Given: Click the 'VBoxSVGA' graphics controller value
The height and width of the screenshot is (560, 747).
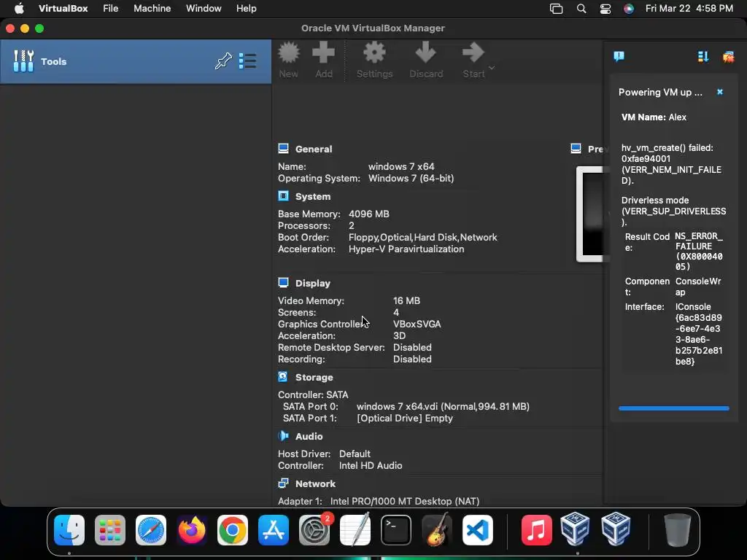Looking at the screenshot, I should coord(417,324).
